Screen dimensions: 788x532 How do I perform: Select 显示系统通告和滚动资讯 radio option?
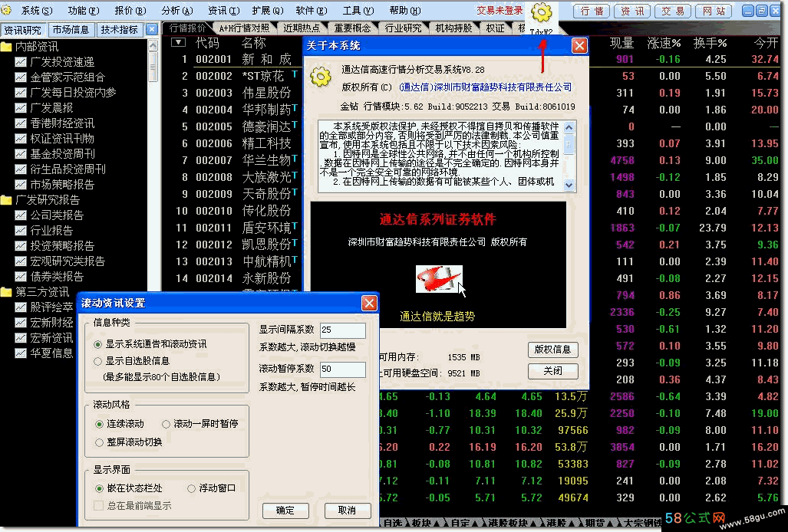coord(98,344)
